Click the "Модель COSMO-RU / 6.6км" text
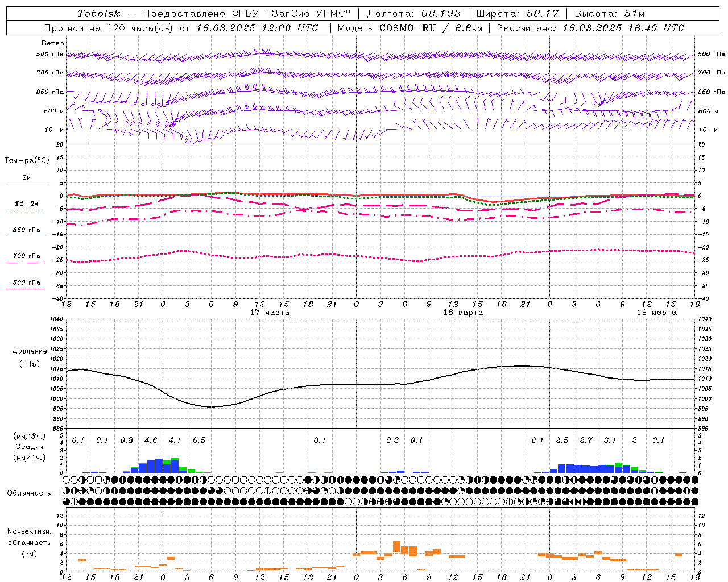The height and width of the screenshot is (582, 728). click(409, 28)
